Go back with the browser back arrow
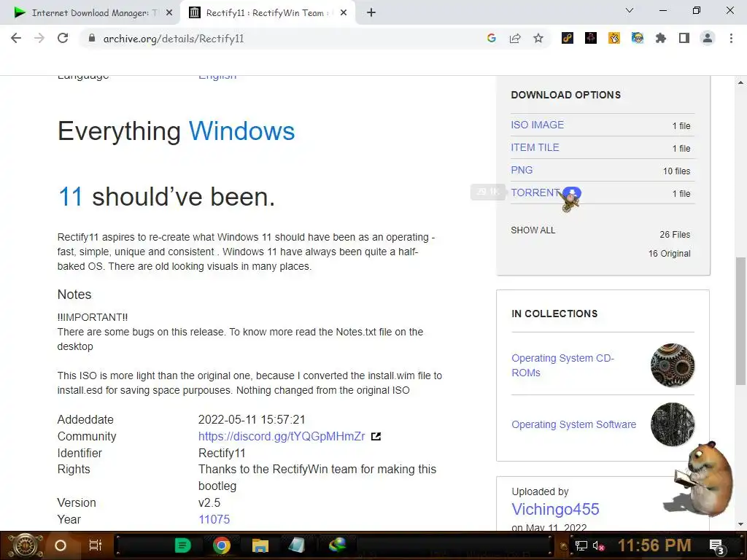Screen dimensions: 747x560 click(x=16, y=38)
